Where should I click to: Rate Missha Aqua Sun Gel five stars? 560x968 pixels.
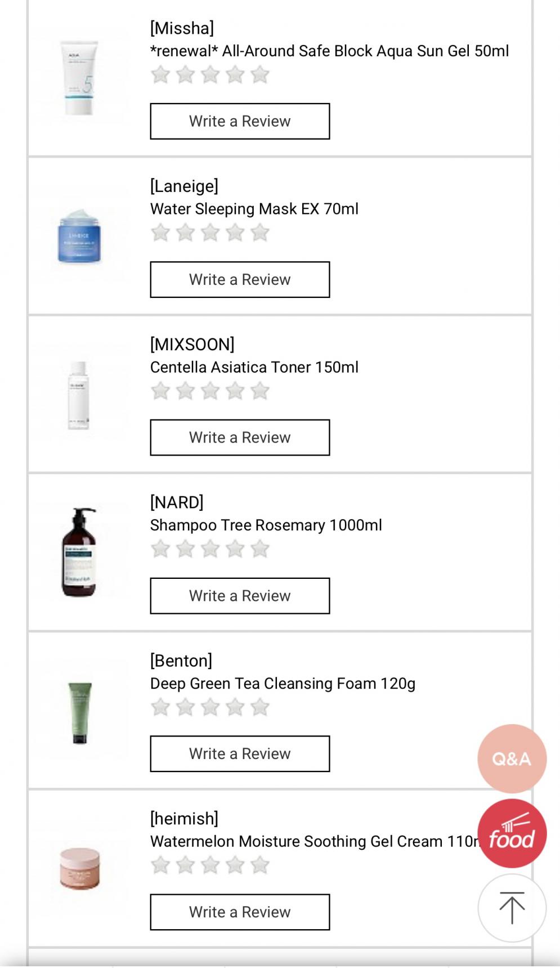(260, 75)
